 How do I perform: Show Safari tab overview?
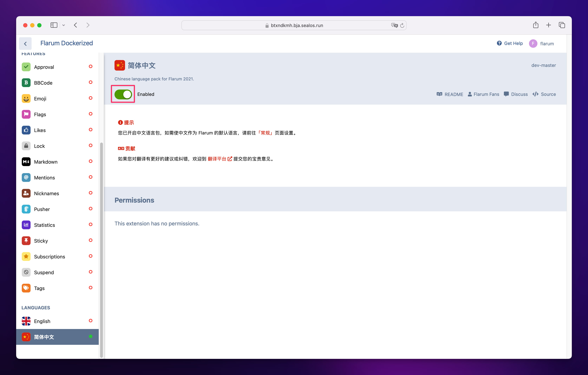click(x=562, y=25)
